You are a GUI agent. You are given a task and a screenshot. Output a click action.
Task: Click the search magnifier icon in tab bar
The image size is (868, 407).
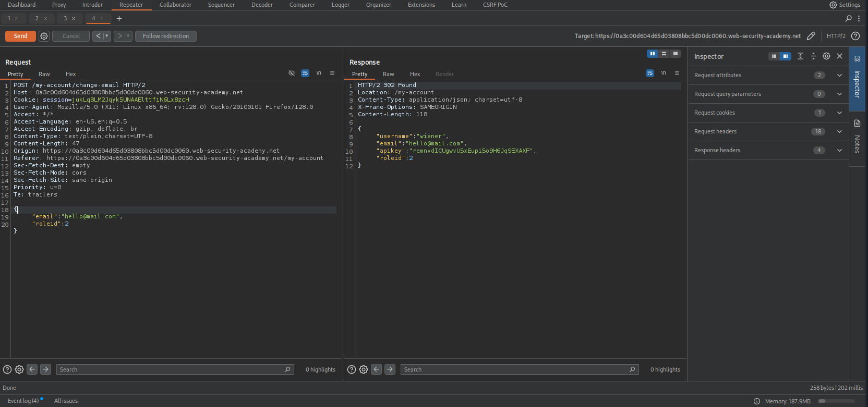[x=848, y=18]
